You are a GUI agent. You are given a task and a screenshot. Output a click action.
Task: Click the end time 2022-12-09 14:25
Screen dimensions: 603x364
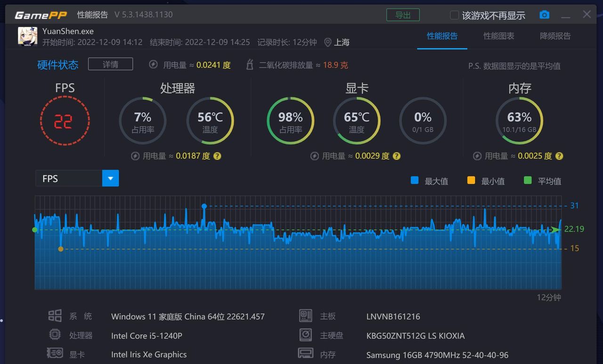click(217, 42)
